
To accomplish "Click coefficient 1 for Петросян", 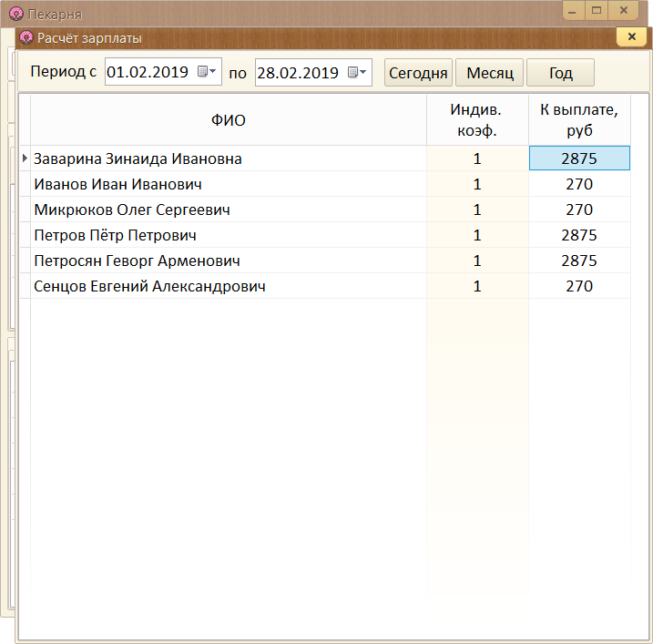I will 477,261.
